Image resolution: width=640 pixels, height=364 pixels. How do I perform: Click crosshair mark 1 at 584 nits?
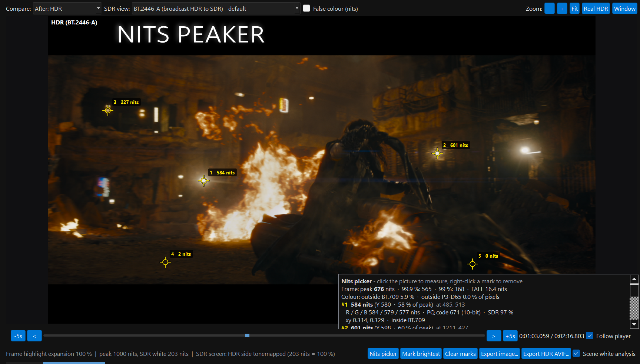(x=204, y=181)
